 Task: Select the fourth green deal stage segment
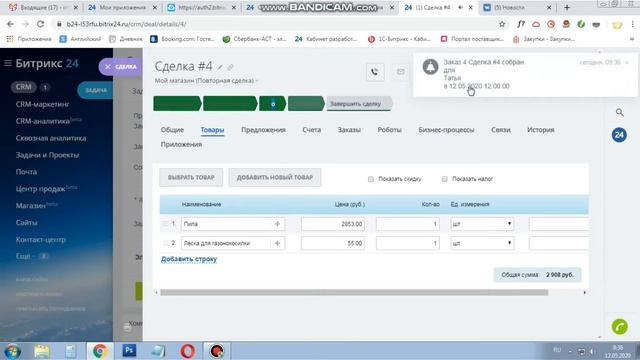(x=306, y=104)
